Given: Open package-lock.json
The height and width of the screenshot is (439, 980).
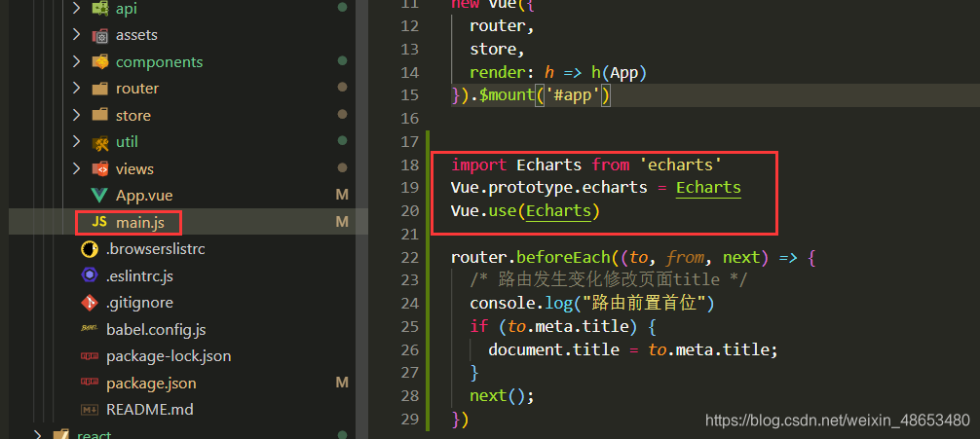Looking at the screenshot, I should [x=169, y=356].
